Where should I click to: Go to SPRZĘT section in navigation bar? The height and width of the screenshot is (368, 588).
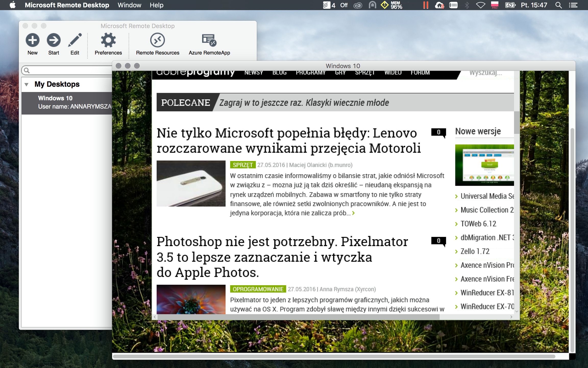(x=365, y=73)
